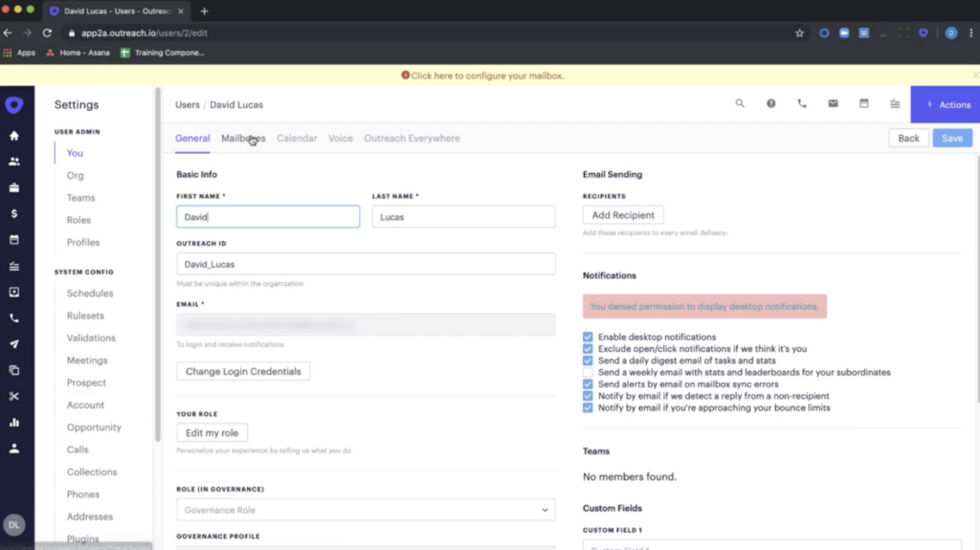Open the help question mark icon
The image size is (980, 550).
tap(770, 103)
